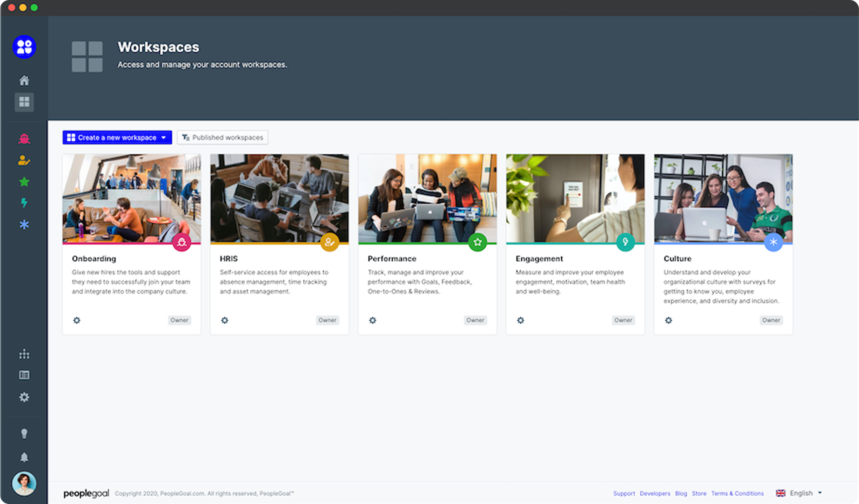The height and width of the screenshot is (504, 859).
Task: Open account settings gear in sidebar
Action: (x=24, y=397)
